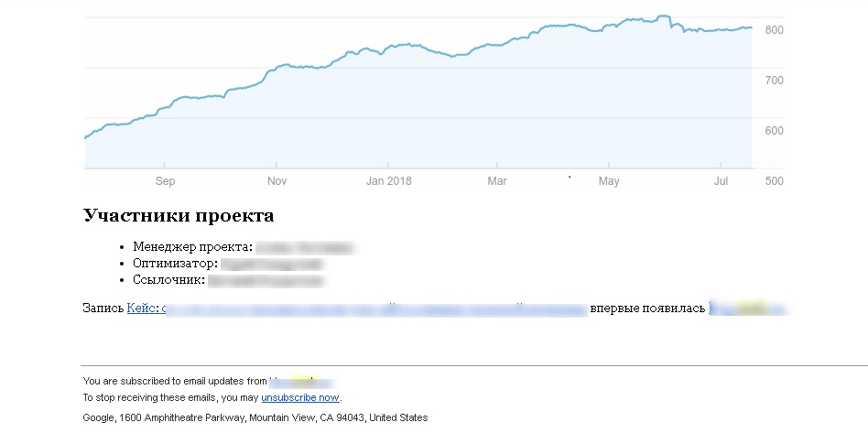The height and width of the screenshot is (433, 868).
Task: Click the 800 value on y-axis
Action: click(x=774, y=30)
